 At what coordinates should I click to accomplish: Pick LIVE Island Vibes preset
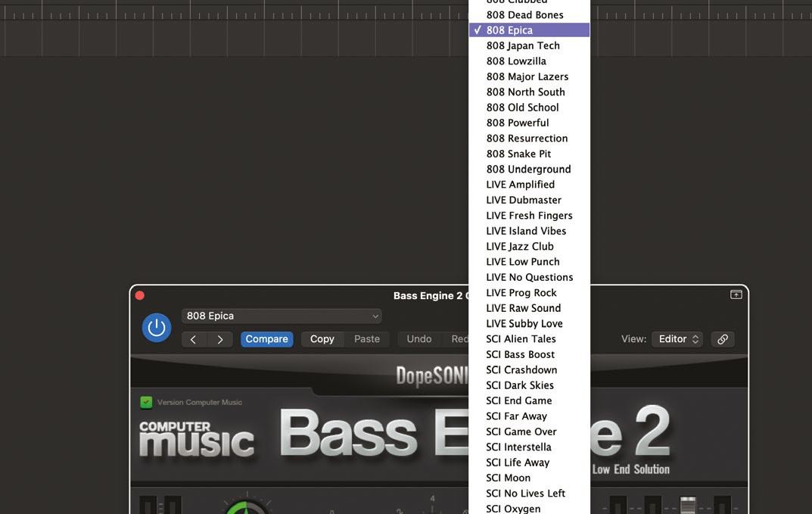coord(529,231)
